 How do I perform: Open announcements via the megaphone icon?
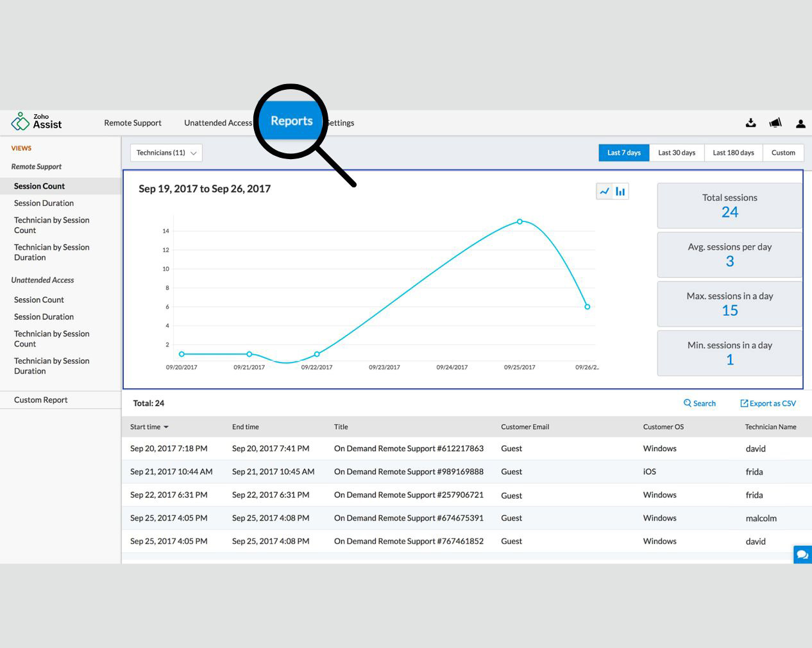tap(775, 123)
